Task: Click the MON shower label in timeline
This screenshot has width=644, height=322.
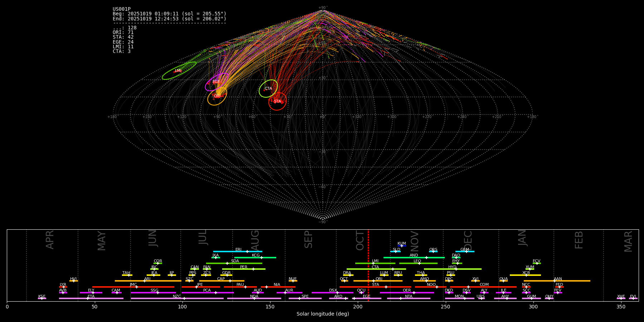Action: point(459,296)
